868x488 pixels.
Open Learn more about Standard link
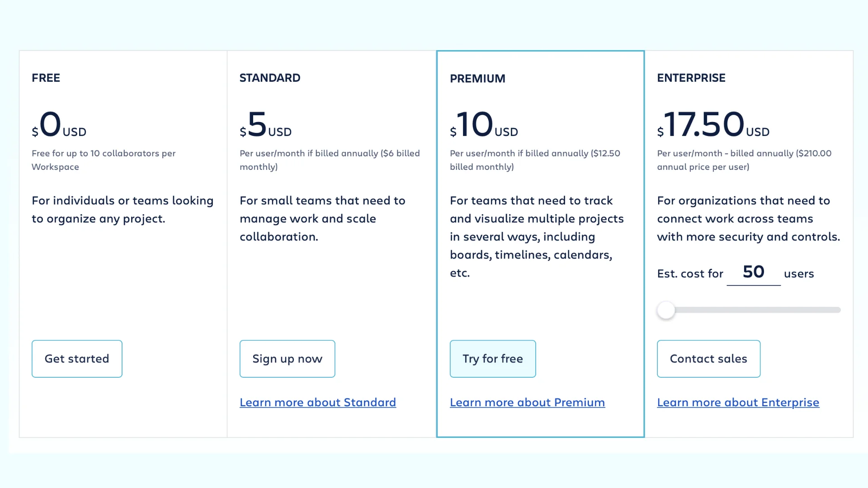tap(318, 402)
